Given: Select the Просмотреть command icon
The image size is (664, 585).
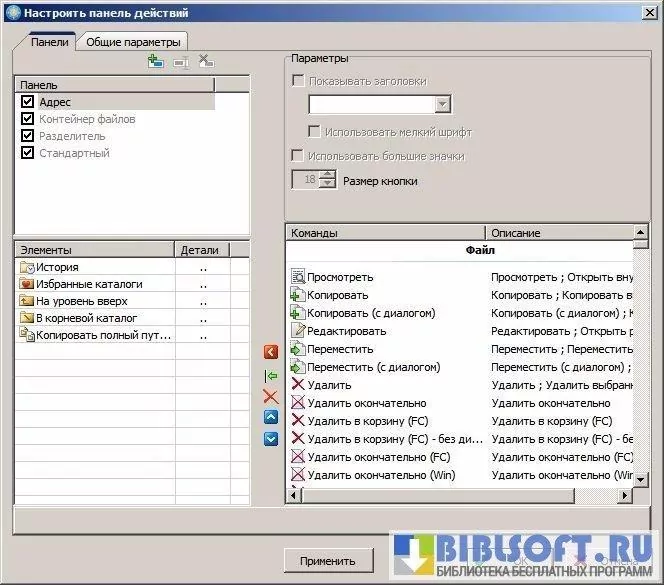Looking at the screenshot, I should pyautogui.click(x=297, y=277).
